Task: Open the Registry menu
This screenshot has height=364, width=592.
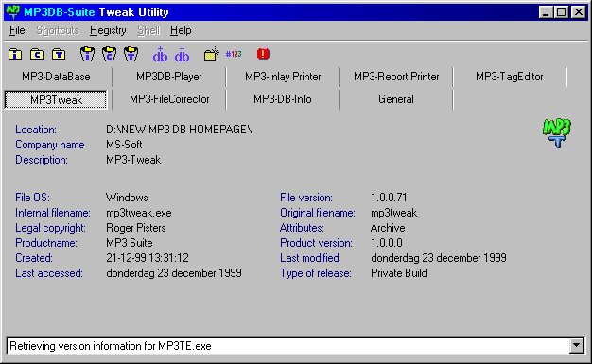Action: 108,30
